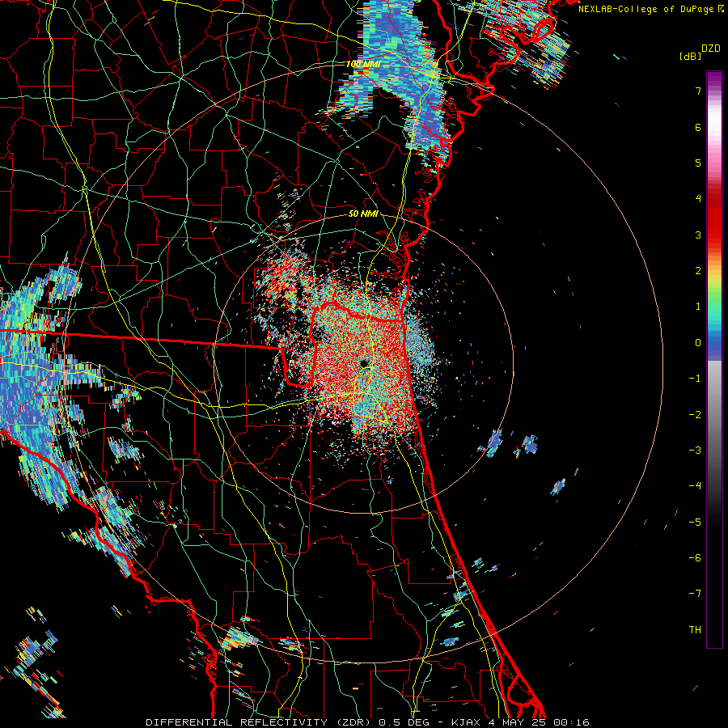Screen dimensions: 728x728
Task: Click the TH threshold label on the scale
Action: point(695,630)
